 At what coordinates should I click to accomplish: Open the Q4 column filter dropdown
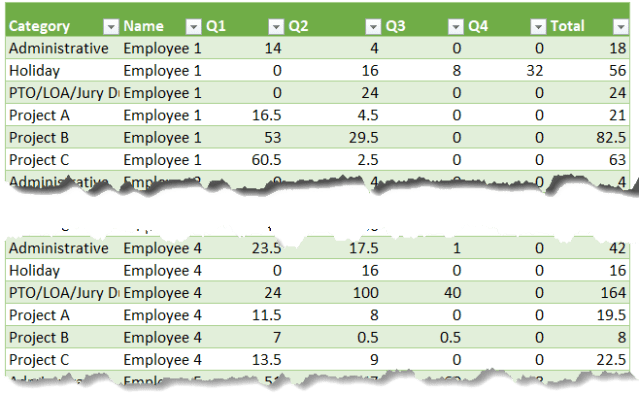(x=538, y=27)
